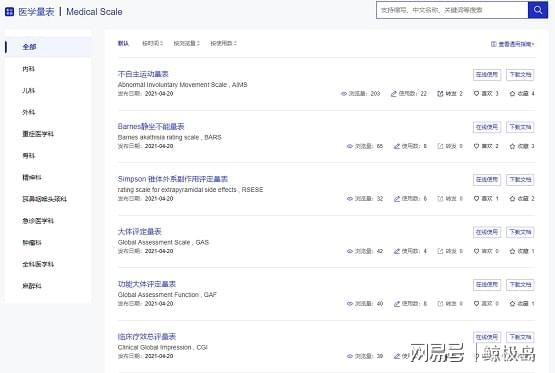Sort the list by usage count

pos(223,43)
